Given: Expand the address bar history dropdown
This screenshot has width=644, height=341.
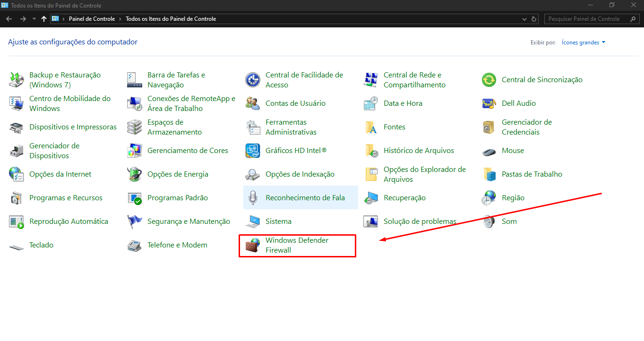Looking at the screenshot, I should click(524, 19).
